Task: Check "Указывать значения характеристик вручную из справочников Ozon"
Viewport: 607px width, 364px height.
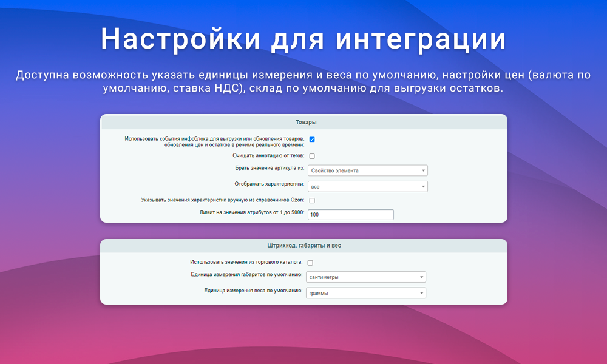Action: pyautogui.click(x=311, y=200)
